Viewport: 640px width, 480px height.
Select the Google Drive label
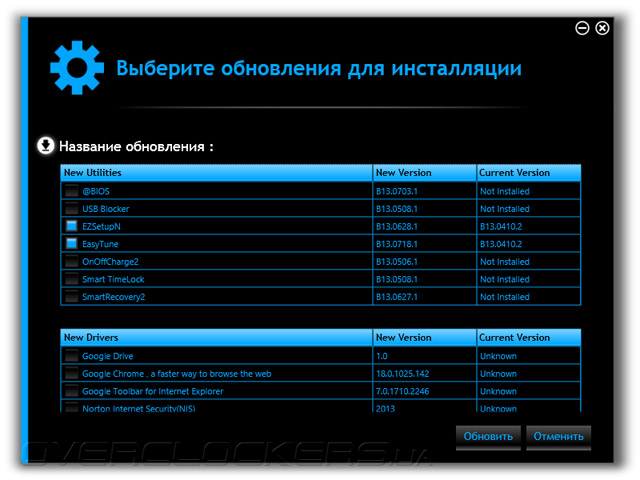(108, 356)
